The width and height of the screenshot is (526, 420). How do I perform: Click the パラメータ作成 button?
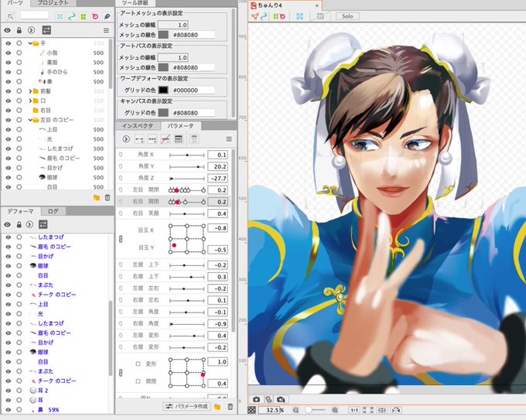click(x=187, y=407)
